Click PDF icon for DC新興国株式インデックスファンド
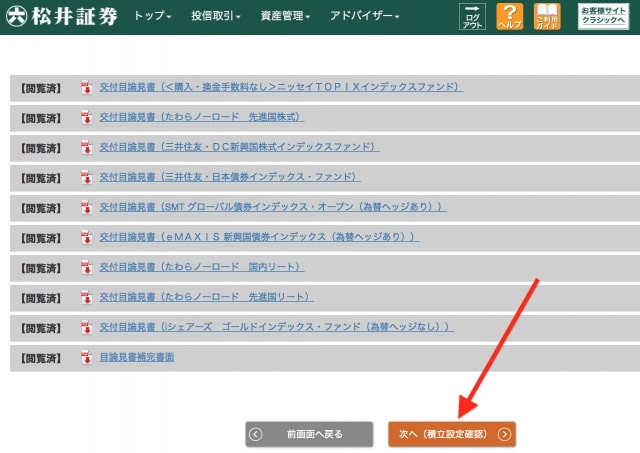The image size is (640, 453). 86,147
